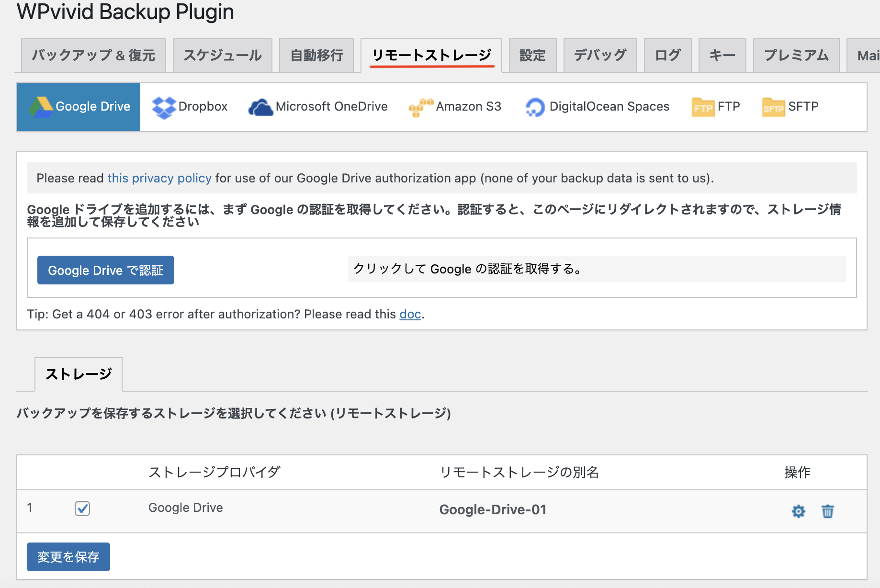Image resolution: width=880 pixels, height=588 pixels.
Task: Click the ストレージプロバイダ column header
Action: 214,472
